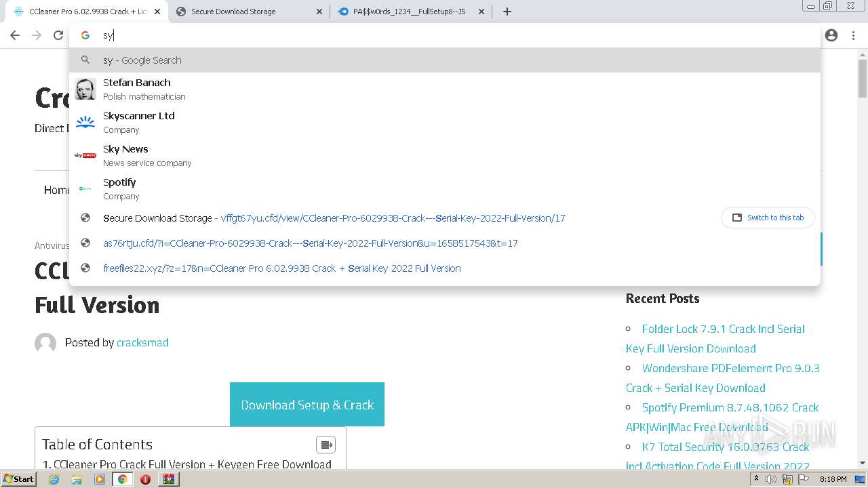Click Google icon in address bar
868x488 pixels.
tap(85, 35)
